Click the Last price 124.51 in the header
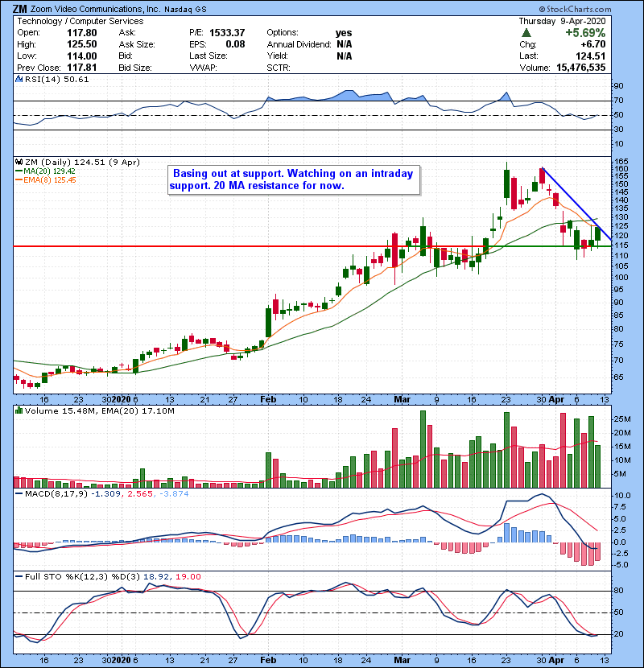This screenshot has height=668, width=644. coord(590,56)
